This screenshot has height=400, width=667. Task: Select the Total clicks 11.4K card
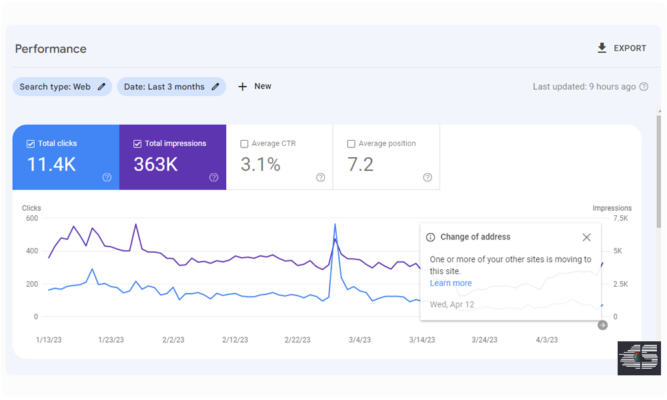[x=66, y=157]
